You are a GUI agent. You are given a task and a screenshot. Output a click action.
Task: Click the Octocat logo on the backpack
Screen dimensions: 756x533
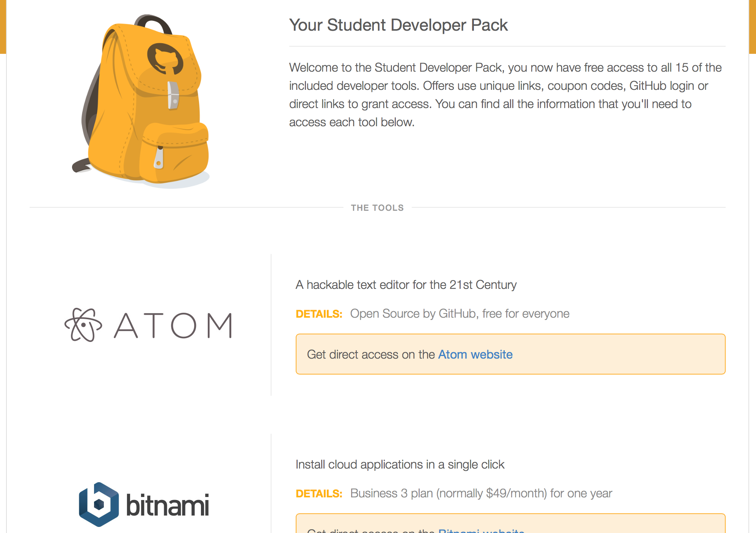coord(165,59)
